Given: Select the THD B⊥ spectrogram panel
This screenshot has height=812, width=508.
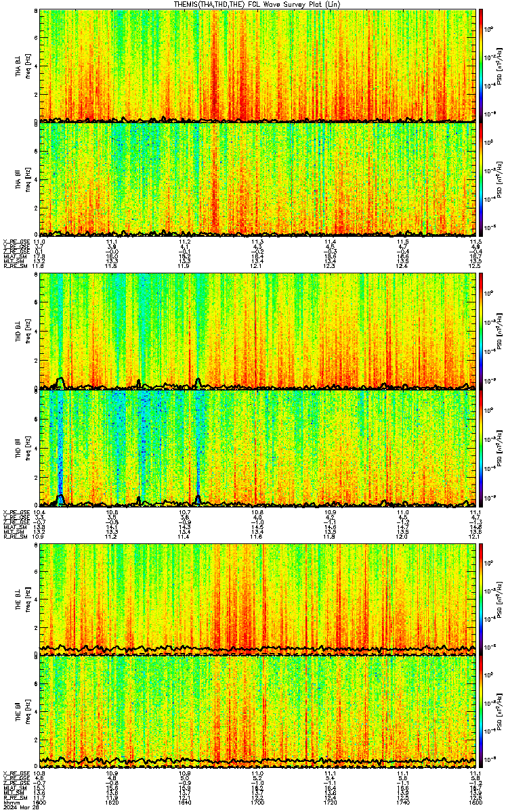Looking at the screenshot, I should 258,331.
